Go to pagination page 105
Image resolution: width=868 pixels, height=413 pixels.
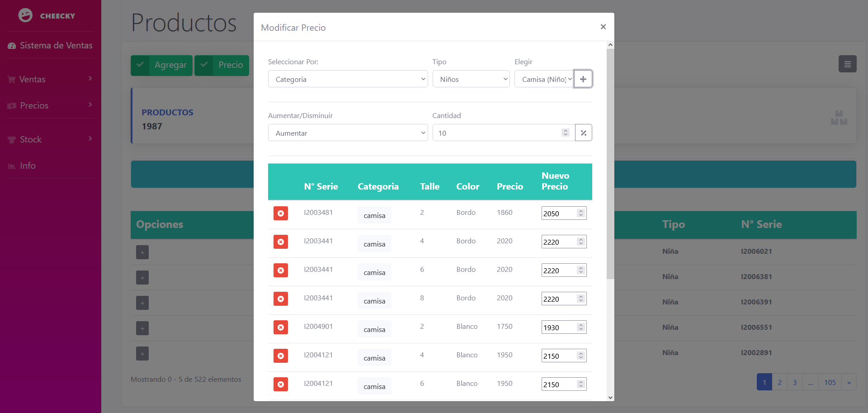tap(830, 382)
